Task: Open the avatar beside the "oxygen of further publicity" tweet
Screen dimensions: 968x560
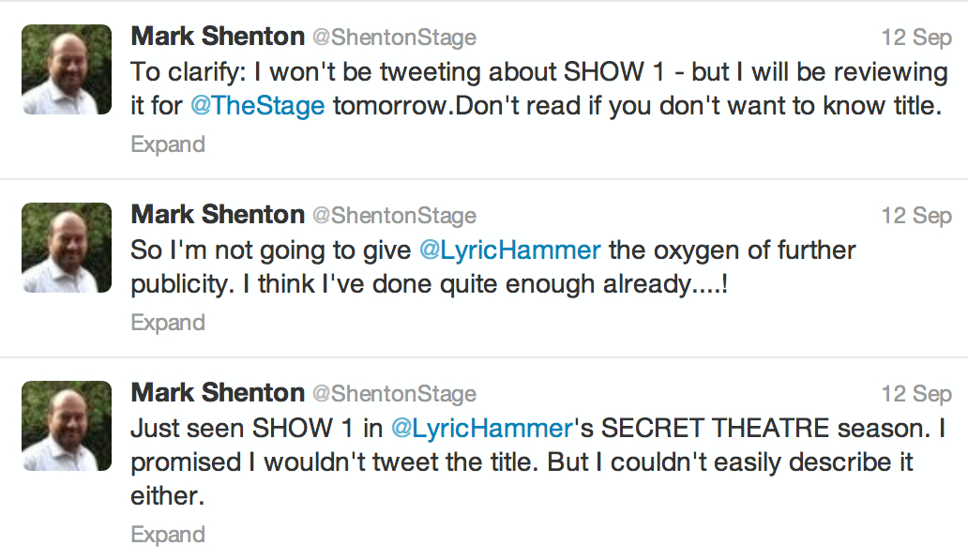Action: click(67, 248)
